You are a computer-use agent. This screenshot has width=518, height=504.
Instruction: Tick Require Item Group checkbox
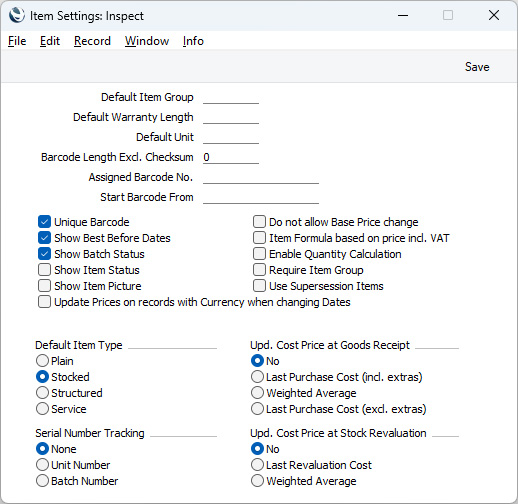coord(259,270)
